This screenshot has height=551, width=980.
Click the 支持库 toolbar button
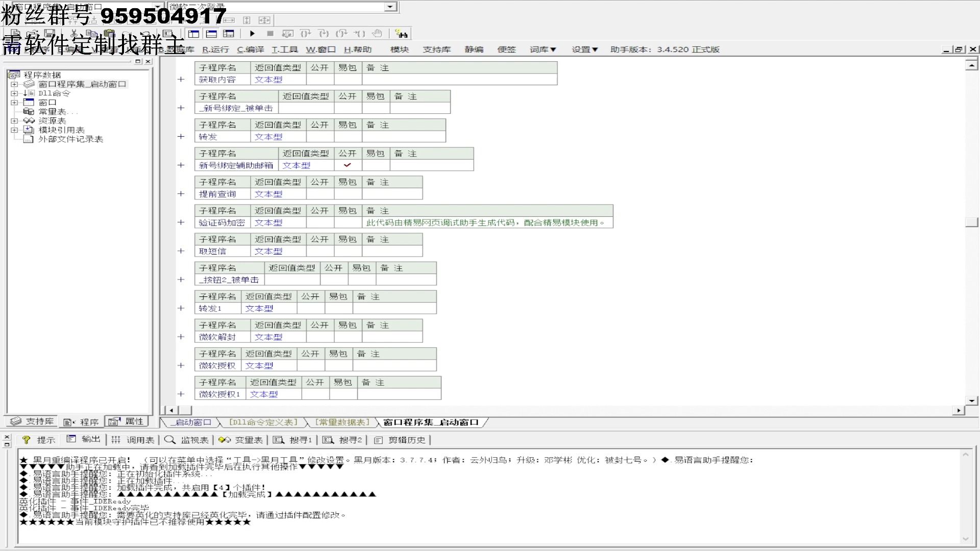pos(437,49)
